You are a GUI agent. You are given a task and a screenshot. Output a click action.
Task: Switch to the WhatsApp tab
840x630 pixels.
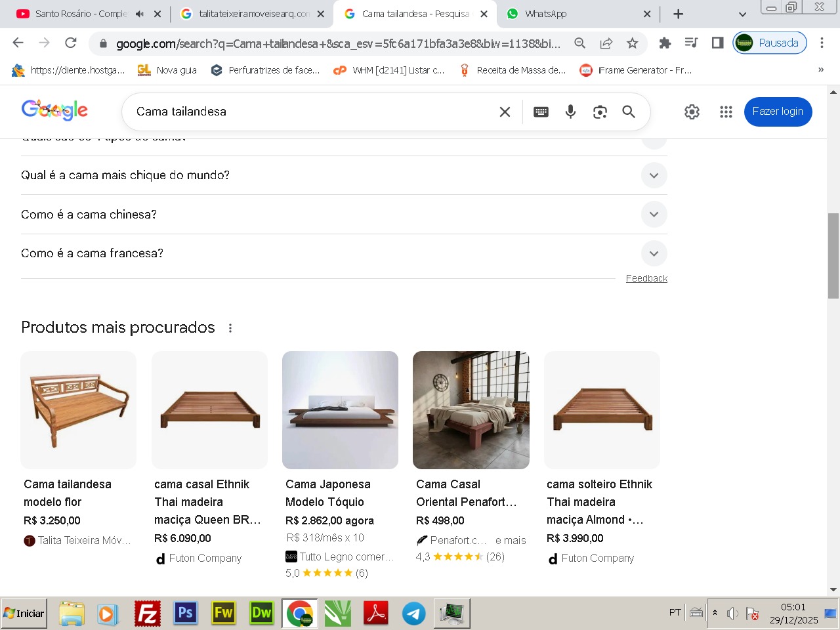(571, 14)
